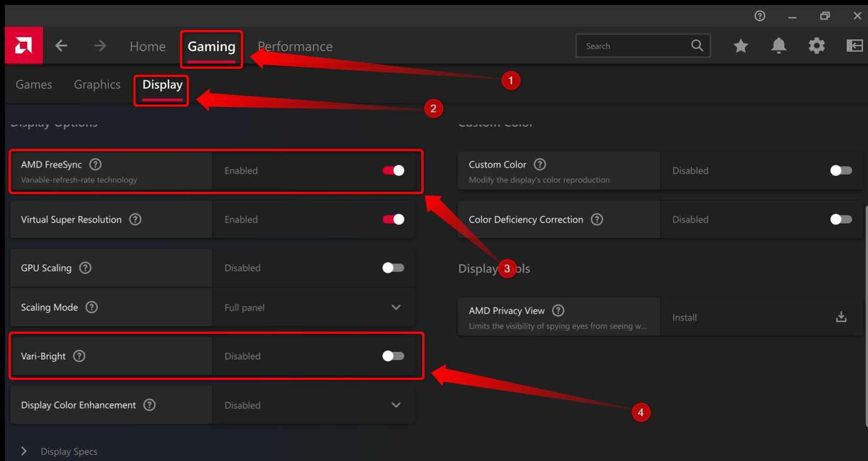This screenshot has width=868, height=461.
Task: Show help for AMD Privacy View
Action: [x=558, y=310]
